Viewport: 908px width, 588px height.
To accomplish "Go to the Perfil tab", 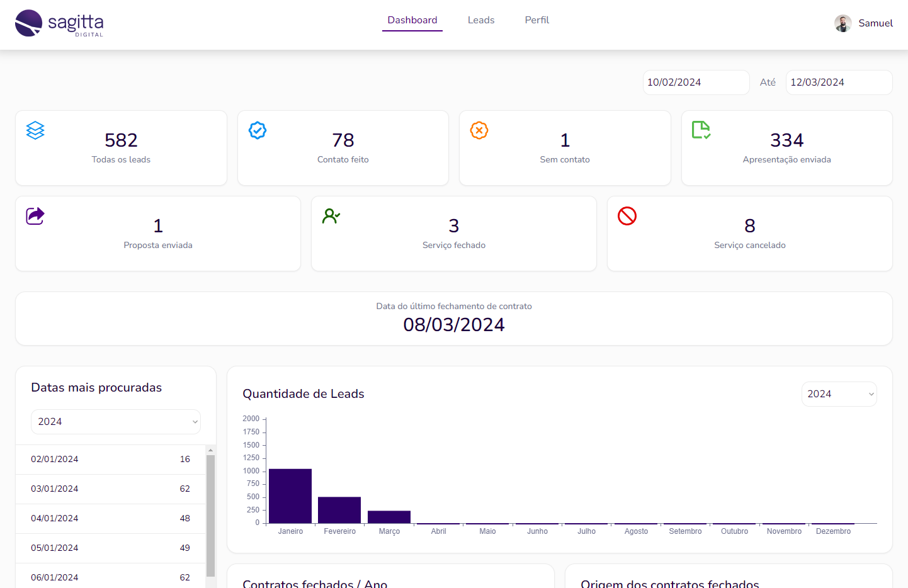I will 537,20.
